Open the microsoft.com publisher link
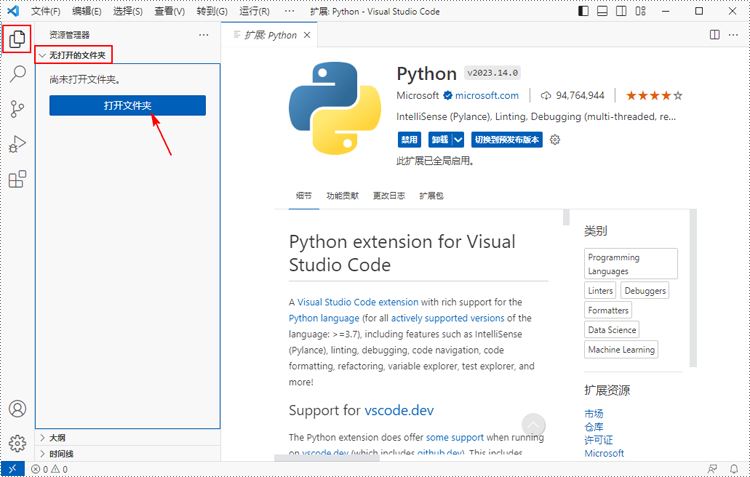The image size is (750, 477). [x=486, y=96]
